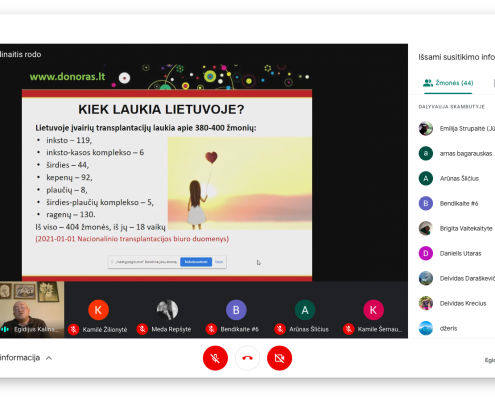Click Brigita Vaitekaityte's avatar photo
495x400 pixels.
[x=426, y=229]
